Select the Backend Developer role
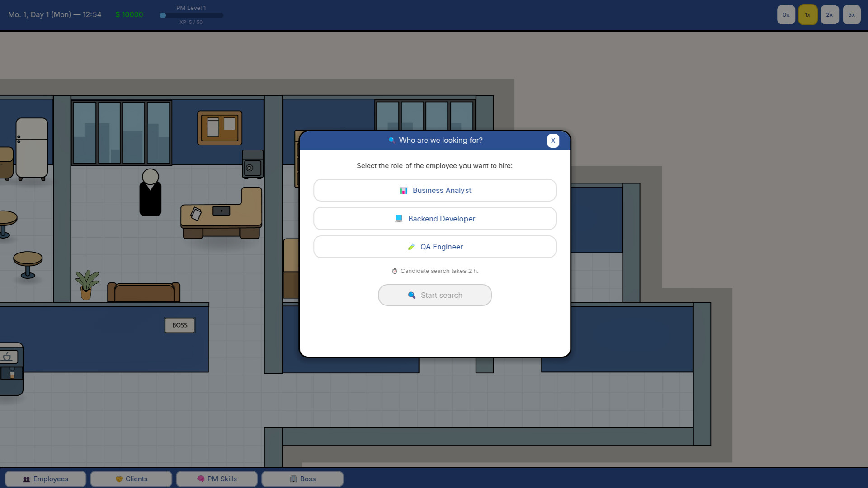This screenshot has height=488, width=868. (x=435, y=218)
